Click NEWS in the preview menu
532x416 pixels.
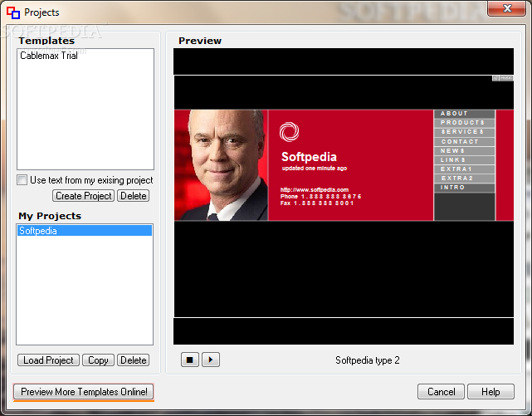pyautogui.click(x=464, y=150)
